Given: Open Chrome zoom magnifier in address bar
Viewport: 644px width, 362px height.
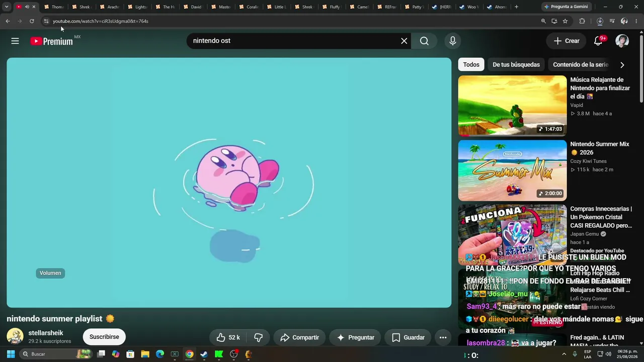Looking at the screenshot, I should pos(543,21).
